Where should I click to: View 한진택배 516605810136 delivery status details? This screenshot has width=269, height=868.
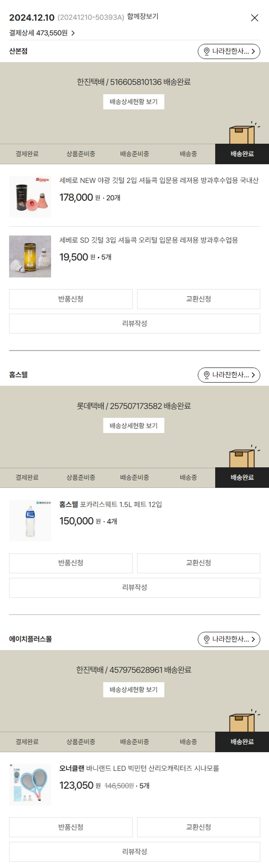tap(133, 102)
